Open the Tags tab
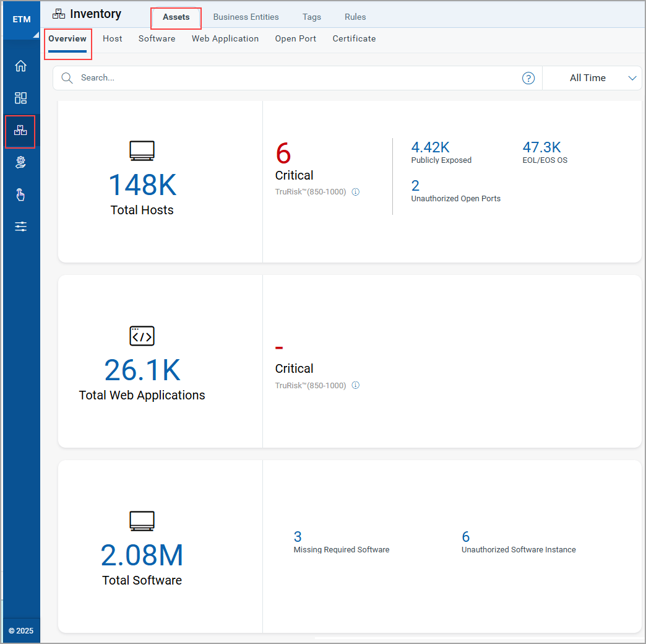Screen dimensions: 646x644 click(x=311, y=17)
